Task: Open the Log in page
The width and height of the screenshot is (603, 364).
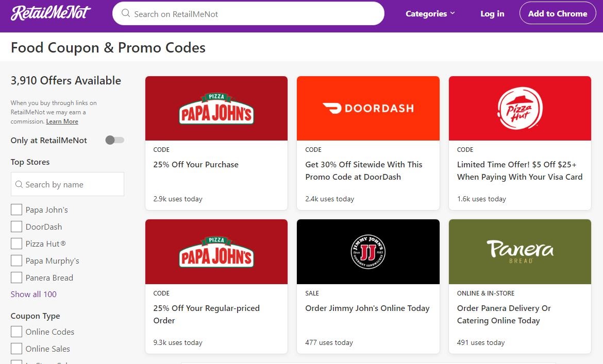Action: tap(492, 13)
